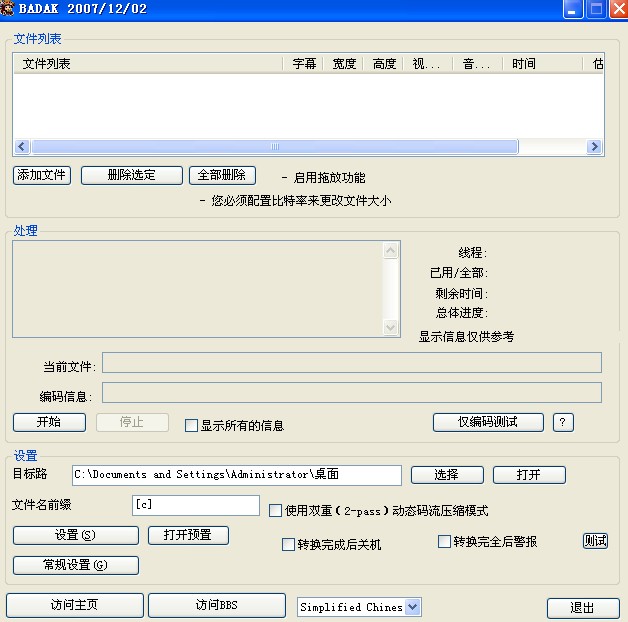The width and height of the screenshot is (628, 622).
Task: Click the 访问BBS button
Action: click(x=217, y=605)
